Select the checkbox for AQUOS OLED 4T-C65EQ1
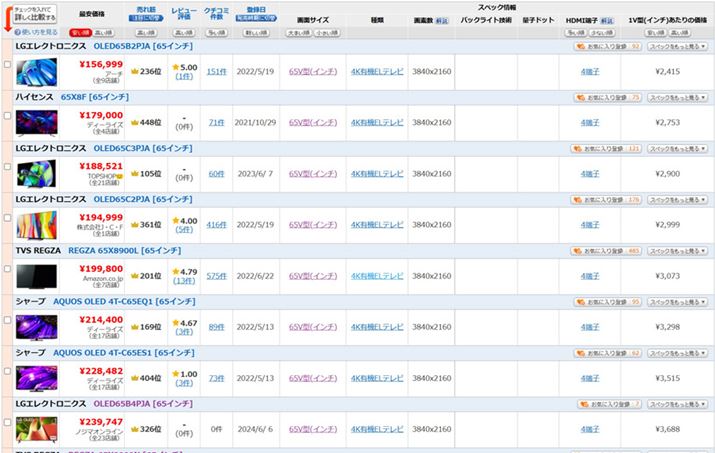 coord(8,321)
